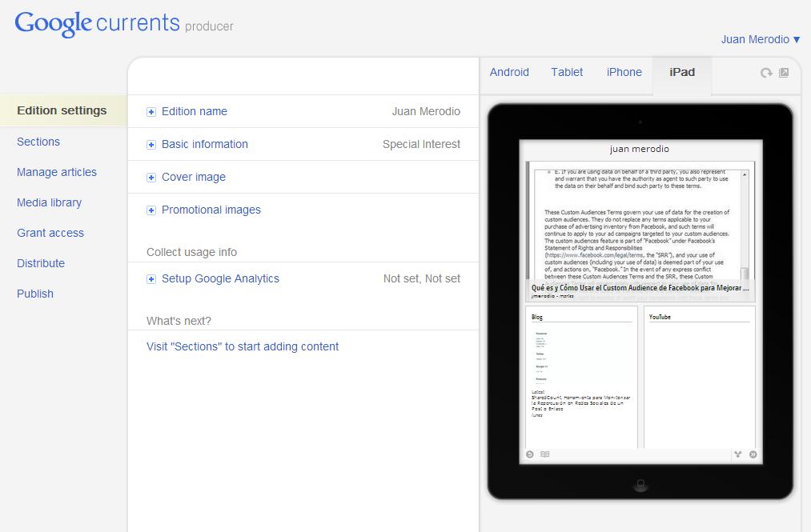
Task: Open the preview in a new window icon
Action: tap(784, 73)
